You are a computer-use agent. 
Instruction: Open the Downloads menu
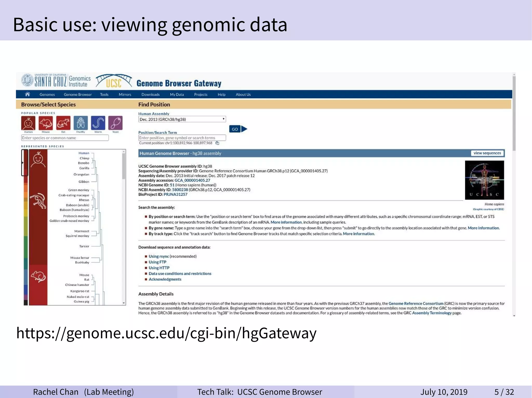point(150,94)
